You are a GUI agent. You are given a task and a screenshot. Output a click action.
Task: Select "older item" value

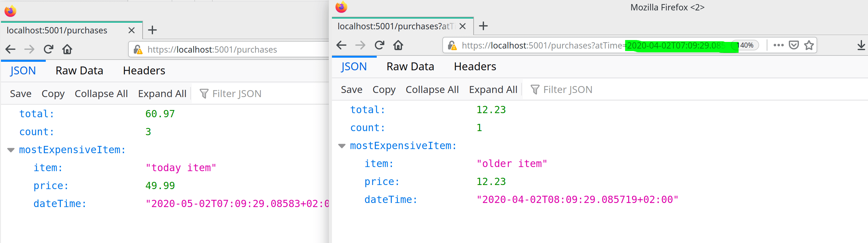pyautogui.click(x=511, y=164)
